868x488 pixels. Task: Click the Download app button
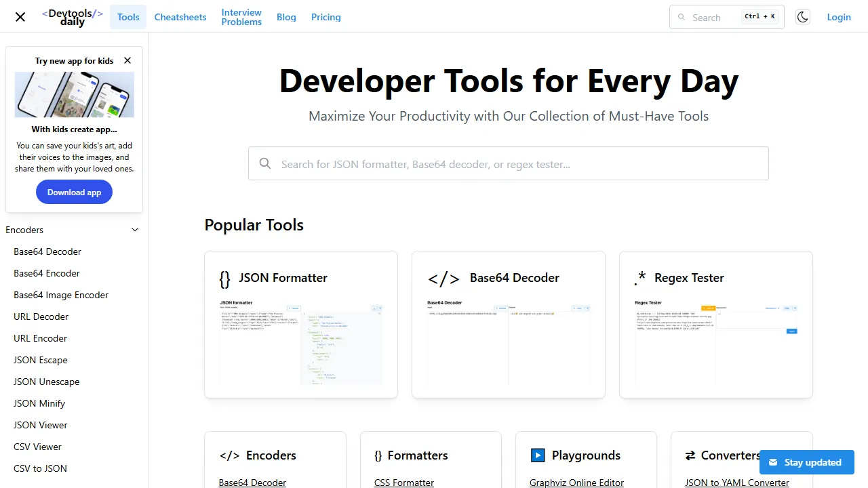click(74, 192)
